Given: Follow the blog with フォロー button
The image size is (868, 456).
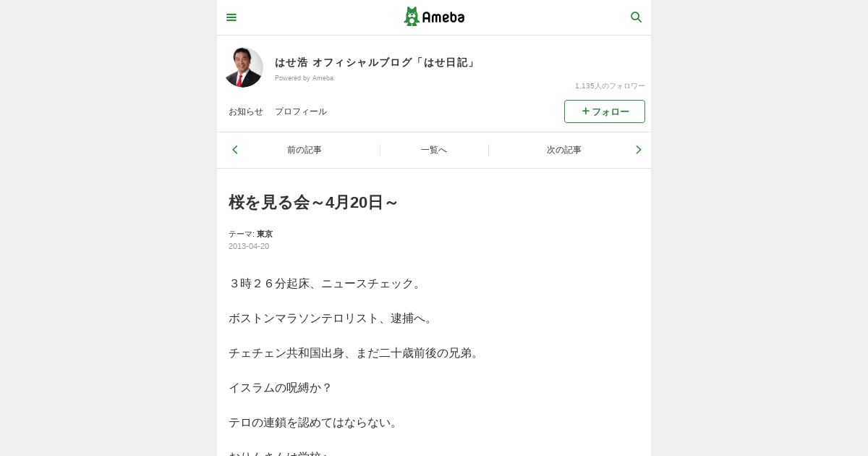Looking at the screenshot, I should 605,111.
